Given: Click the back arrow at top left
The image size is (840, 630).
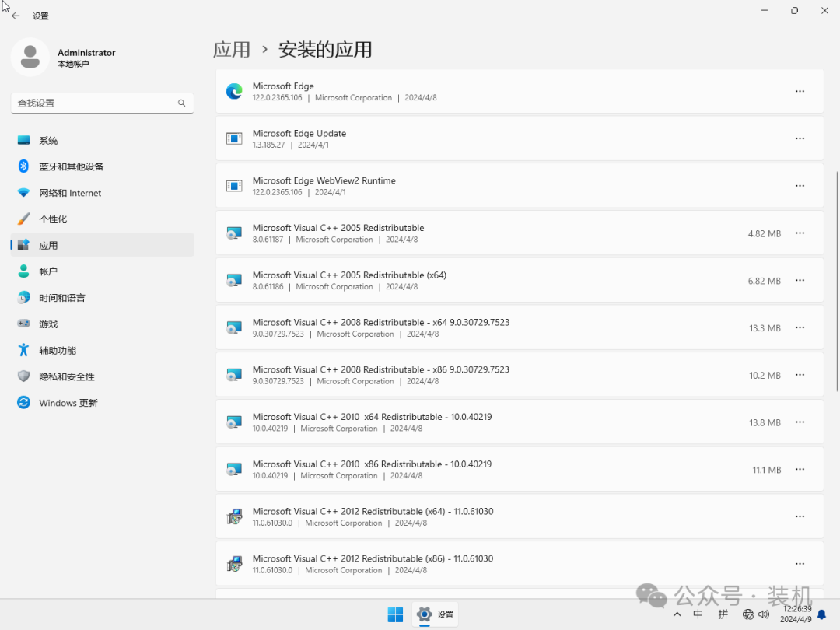Looking at the screenshot, I should [x=16, y=14].
